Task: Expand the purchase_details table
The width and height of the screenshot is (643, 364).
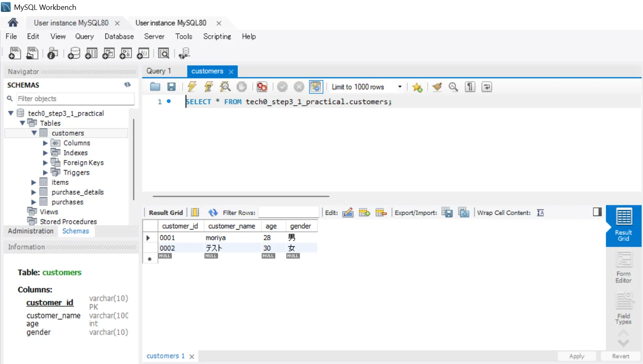Action: pos(34,192)
